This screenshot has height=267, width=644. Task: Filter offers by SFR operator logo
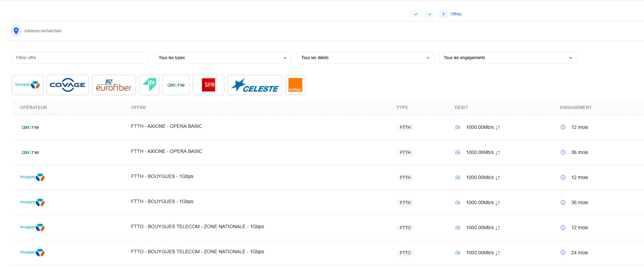click(209, 85)
